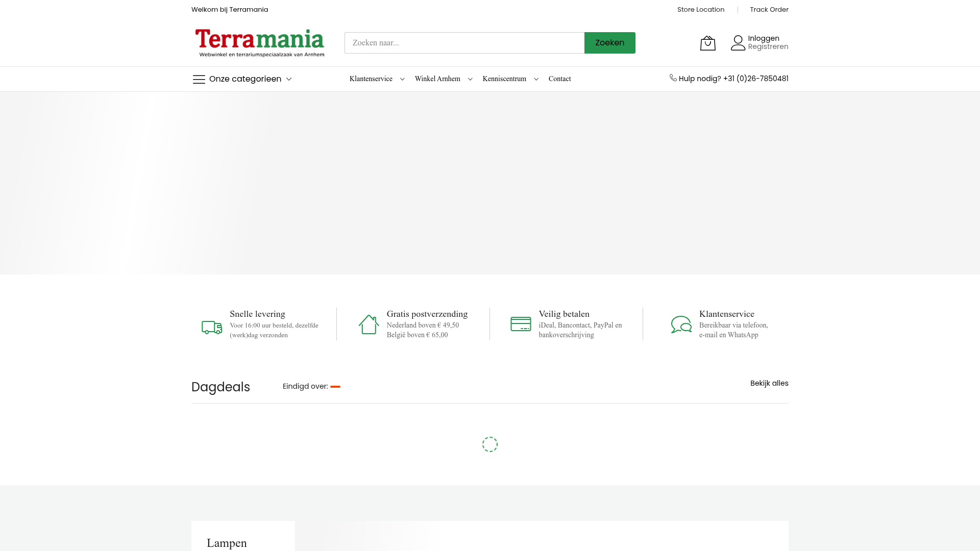Viewport: 980px width, 551px height.
Task: Click the Lampen category heading
Action: (227, 543)
